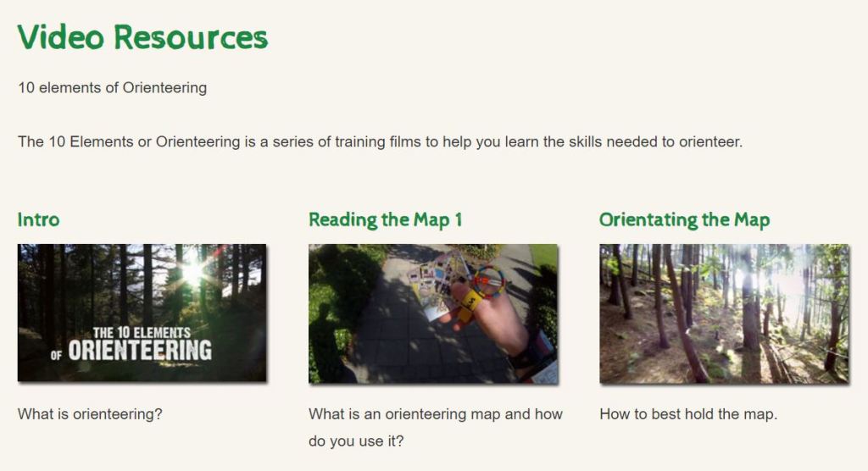Click the sun flare in the Intro thumbnail
Image resolution: width=868 pixels, height=471 pixels.
pyautogui.click(x=194, y=271)
